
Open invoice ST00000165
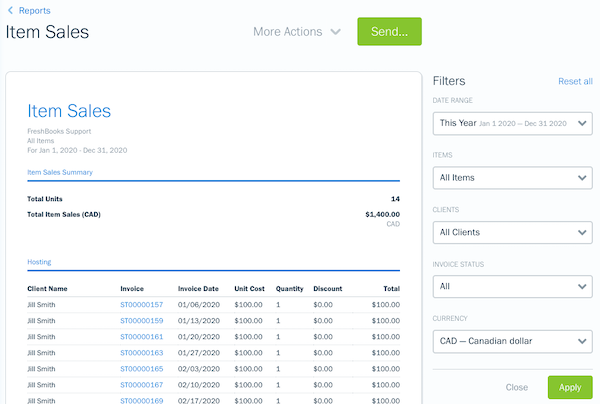tap(141, 369)
